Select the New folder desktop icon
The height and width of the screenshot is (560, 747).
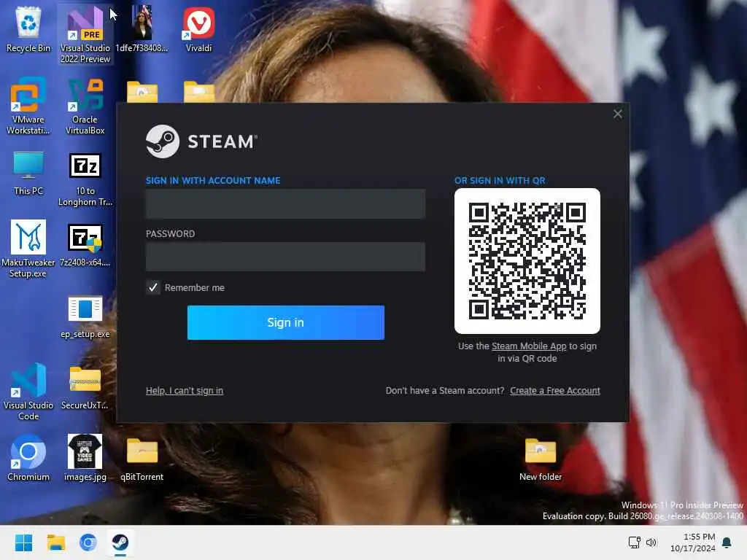coord(541,459)
